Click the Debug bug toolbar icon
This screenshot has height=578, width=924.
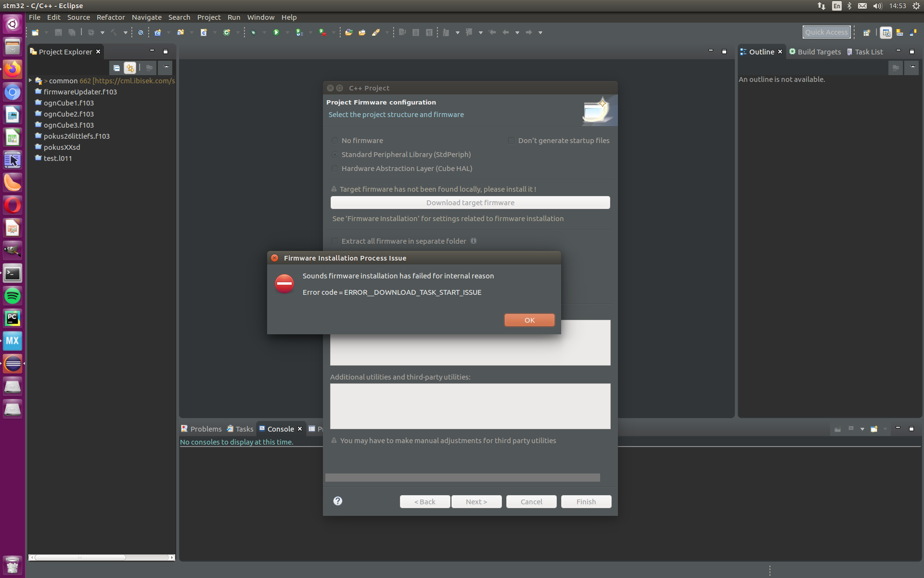coord(253,32)
